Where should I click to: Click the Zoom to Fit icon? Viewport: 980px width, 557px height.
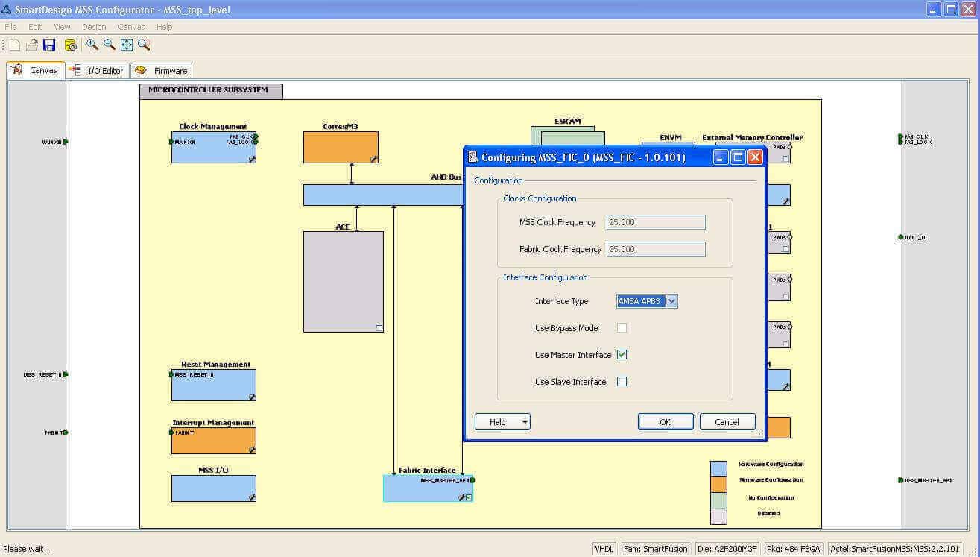(127, 45)
